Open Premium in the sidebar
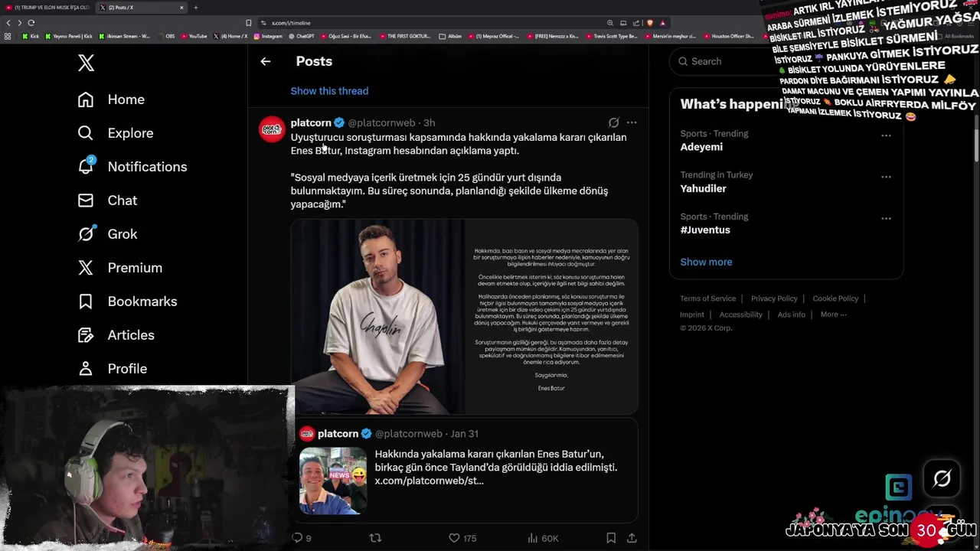The width and height of the screenshot is (980, 551). pyautogui.click(x=120, y=268)
